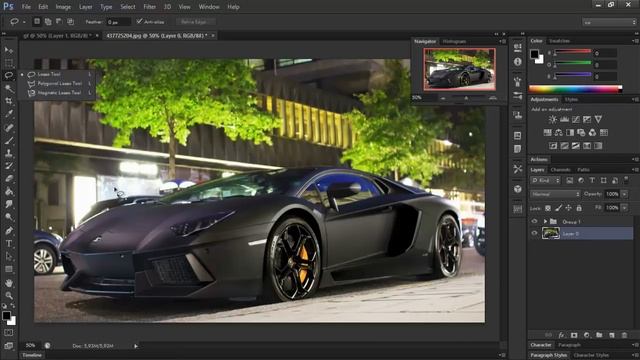Select the Hand tool
This screenshot has width=640, height=360.
(9, 283)
